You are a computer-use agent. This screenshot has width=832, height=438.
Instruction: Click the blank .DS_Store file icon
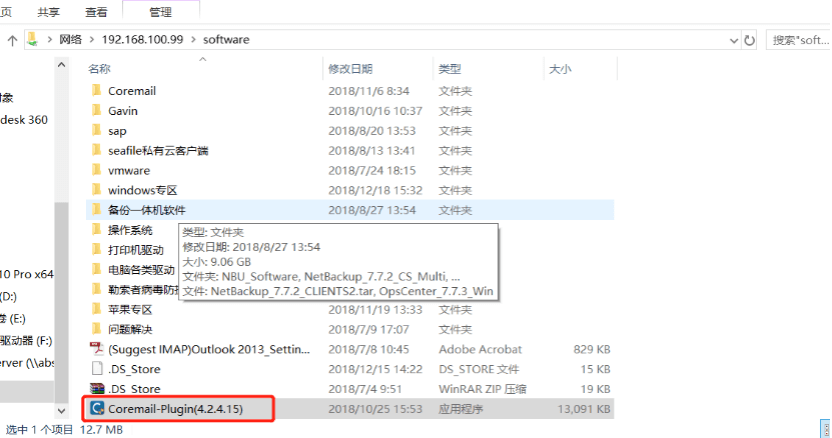pos(97,368)
